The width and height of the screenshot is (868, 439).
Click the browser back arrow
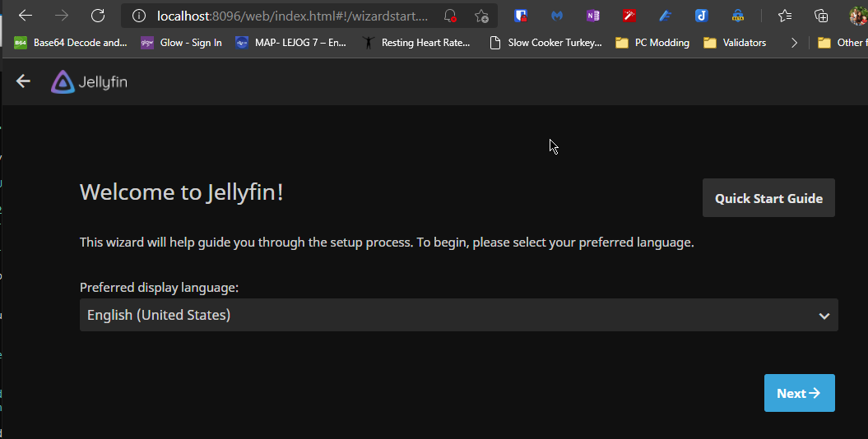click(x=26, y=16)
